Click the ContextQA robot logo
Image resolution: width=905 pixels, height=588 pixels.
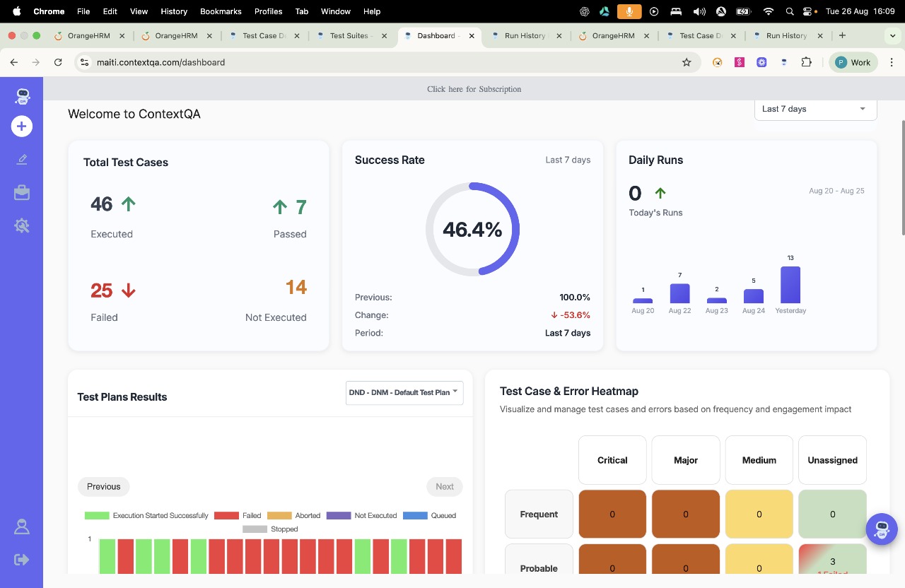tap(22, 97)
